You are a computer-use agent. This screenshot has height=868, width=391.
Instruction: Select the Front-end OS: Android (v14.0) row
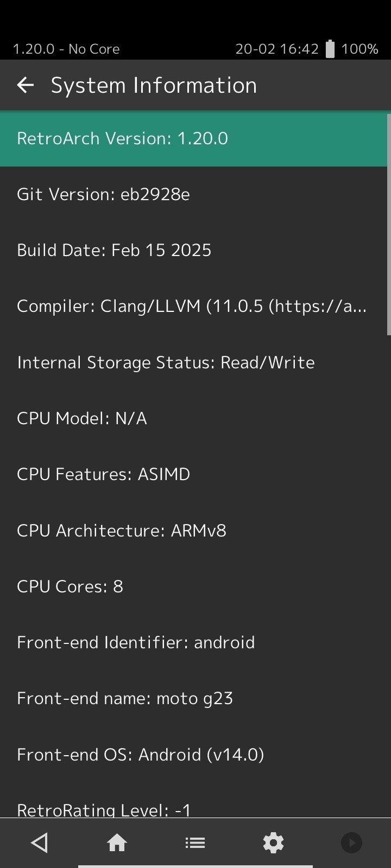(x=193, y=755)
